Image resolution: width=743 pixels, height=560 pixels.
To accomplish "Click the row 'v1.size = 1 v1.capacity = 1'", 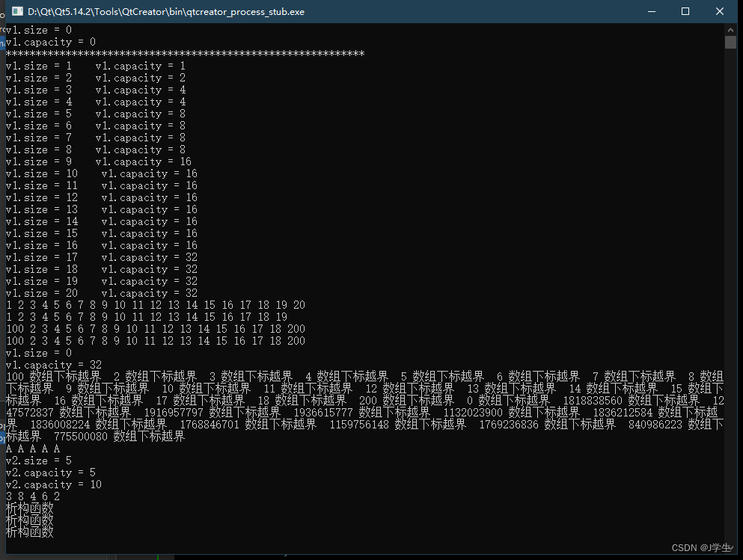I will [96, 66].
